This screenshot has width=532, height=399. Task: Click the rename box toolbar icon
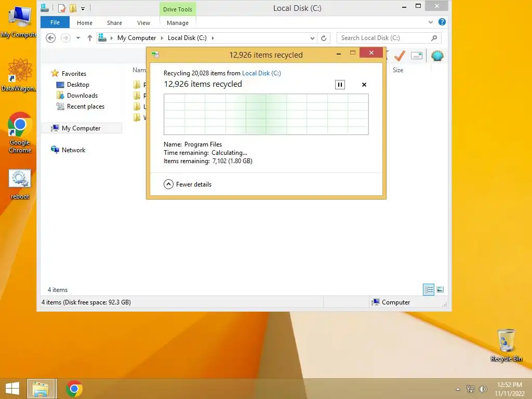(417, 56)
